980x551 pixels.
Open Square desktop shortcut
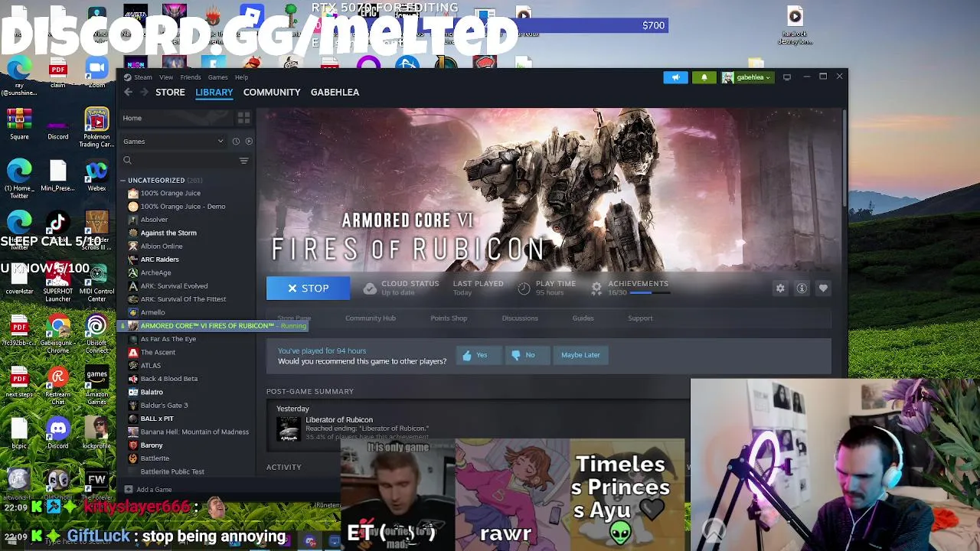(x=19, y=124)
